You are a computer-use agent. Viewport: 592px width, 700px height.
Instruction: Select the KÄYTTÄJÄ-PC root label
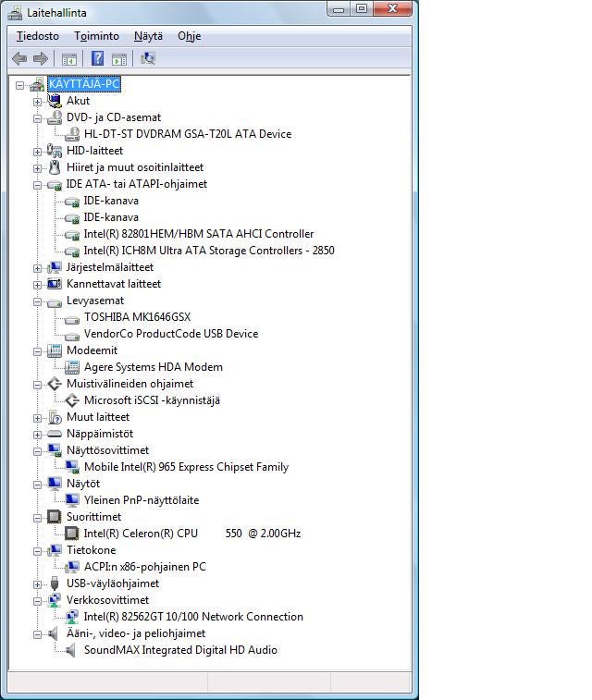pos(84,84)
